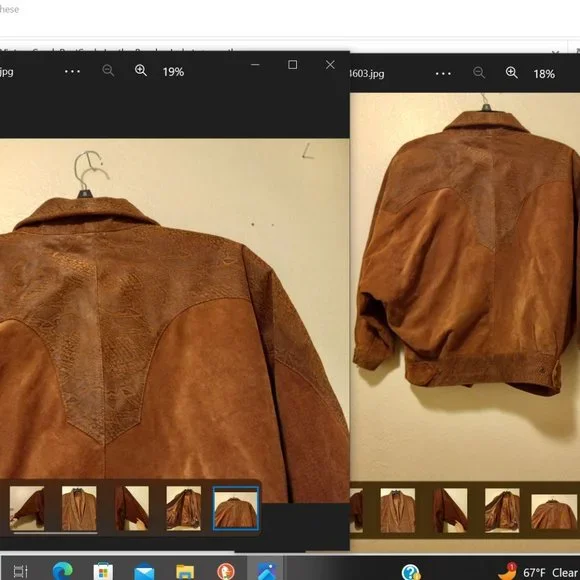Click the 19% zoom level indicator
This screenshot has width=580, height=580.
pos(173,72)
